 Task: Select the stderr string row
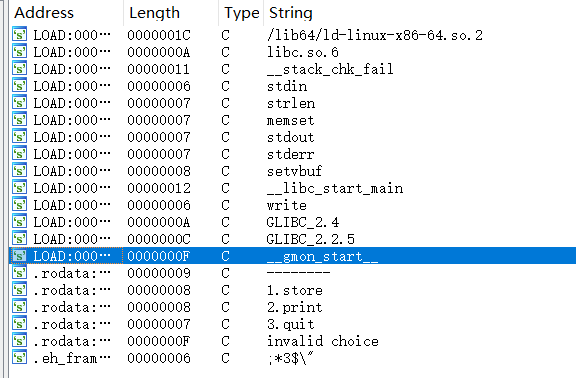click(x=293, y=154)
